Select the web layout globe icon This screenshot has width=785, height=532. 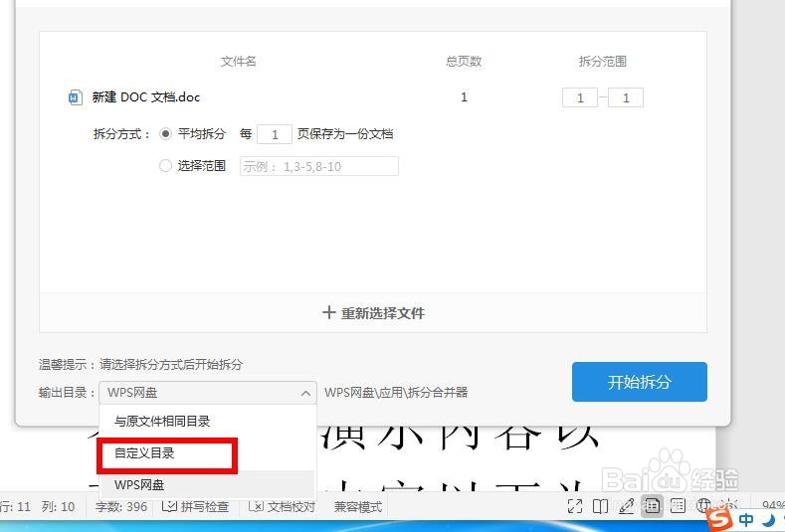coord(704,506)
